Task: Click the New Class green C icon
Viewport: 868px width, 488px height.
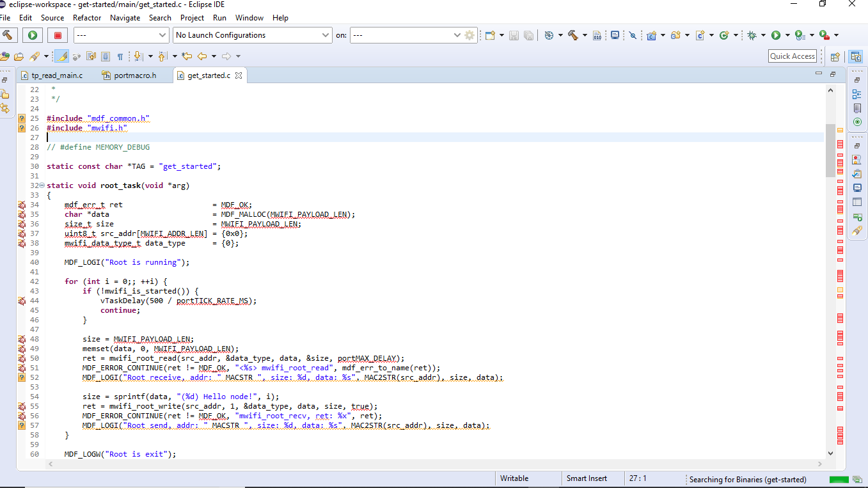Action: (x=724, y=35)
